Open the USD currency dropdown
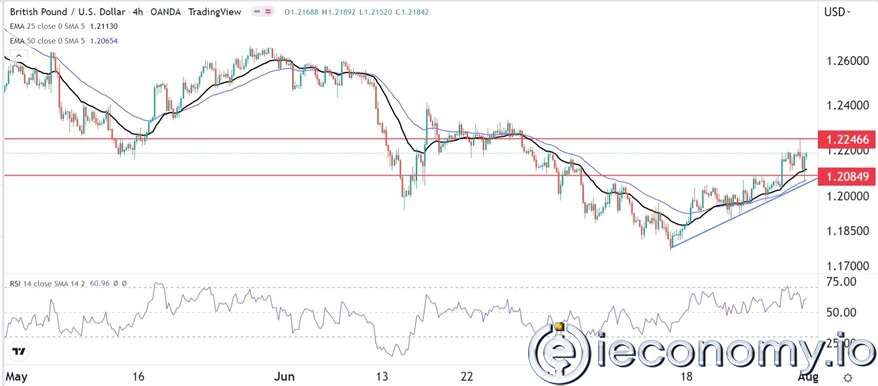 coord(837,11)
